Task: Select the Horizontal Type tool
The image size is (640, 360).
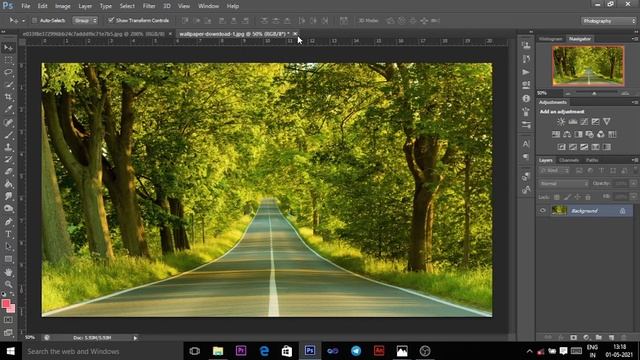Action: click(x=8, y=234)
